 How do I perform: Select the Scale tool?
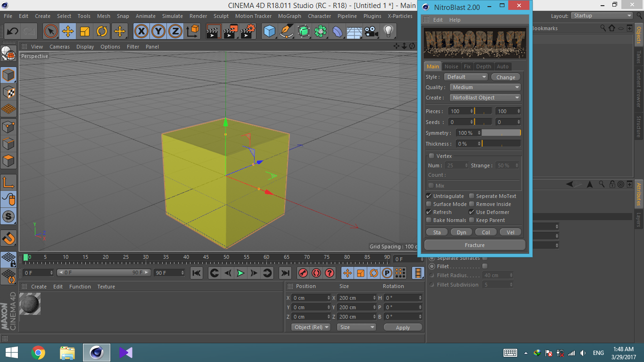85,32
